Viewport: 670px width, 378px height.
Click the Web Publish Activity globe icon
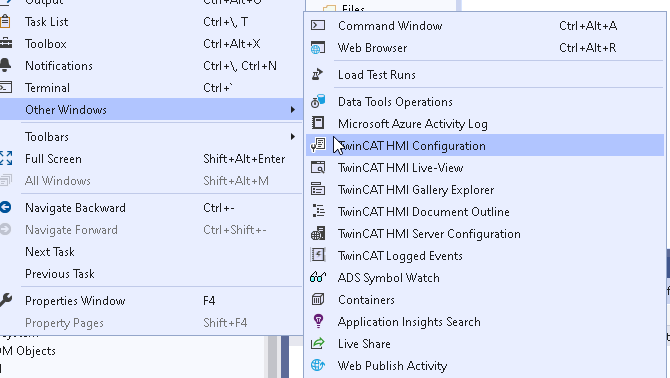[x=317, y=365]
